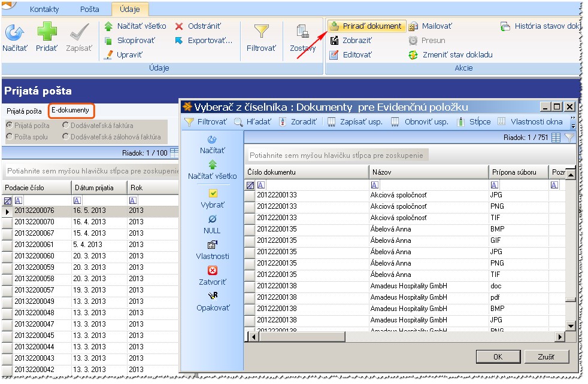Click horizontal scrollbar right arrow in Vyberač
The height and width of the screenshot is (384, 588).
point(560,337)
